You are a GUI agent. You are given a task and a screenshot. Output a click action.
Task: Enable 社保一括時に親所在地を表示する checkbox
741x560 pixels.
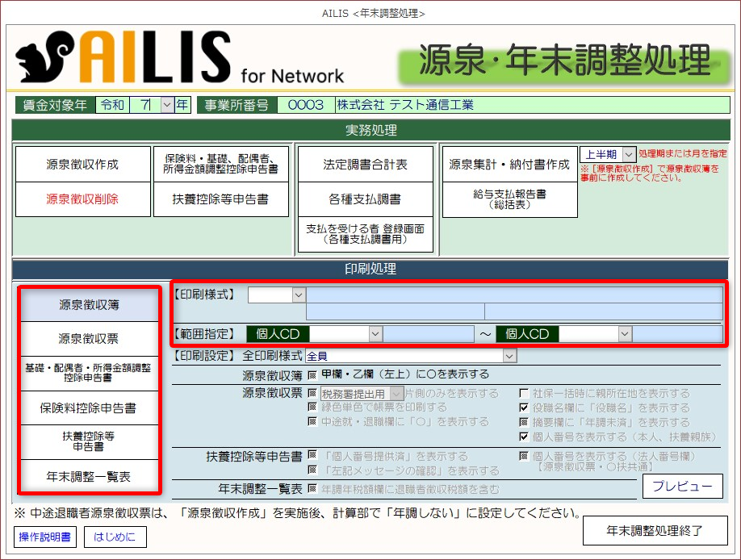tap(523, 394)
